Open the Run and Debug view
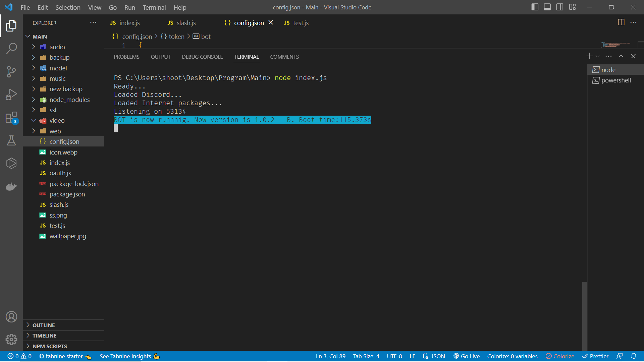The width and height of the screenshot is (644, 362). 11,95
